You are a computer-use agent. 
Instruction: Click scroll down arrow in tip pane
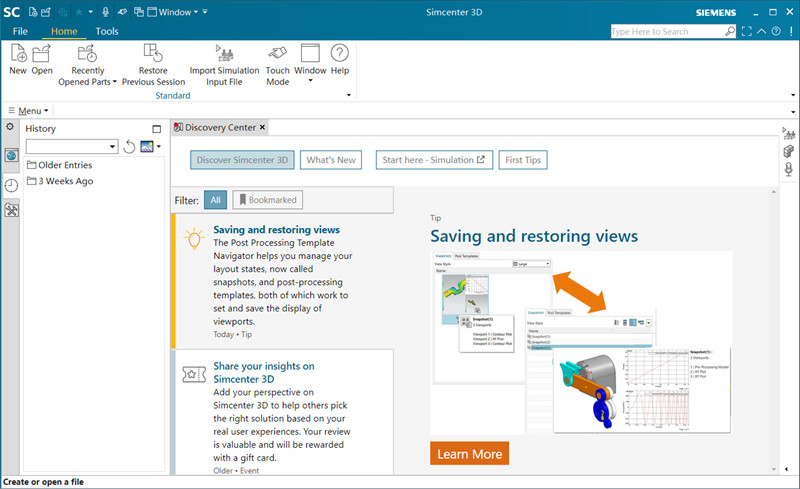pyautogui.click(x=773, y=469)
